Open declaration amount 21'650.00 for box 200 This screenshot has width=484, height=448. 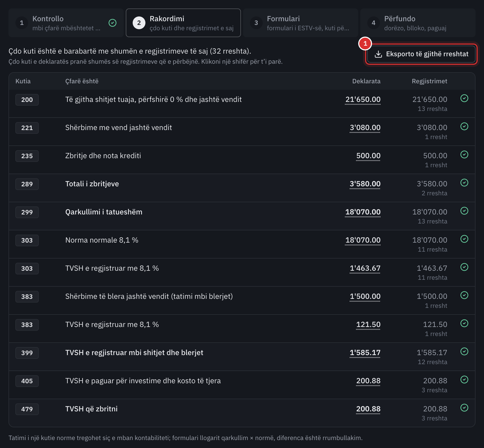[x=363, y=100]
